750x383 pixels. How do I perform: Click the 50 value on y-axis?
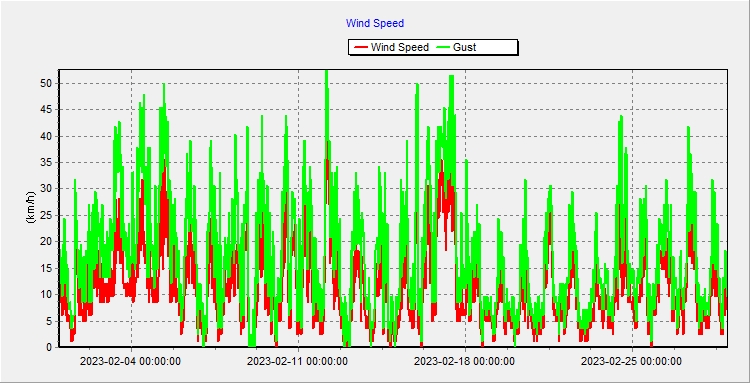coord(46,83)
